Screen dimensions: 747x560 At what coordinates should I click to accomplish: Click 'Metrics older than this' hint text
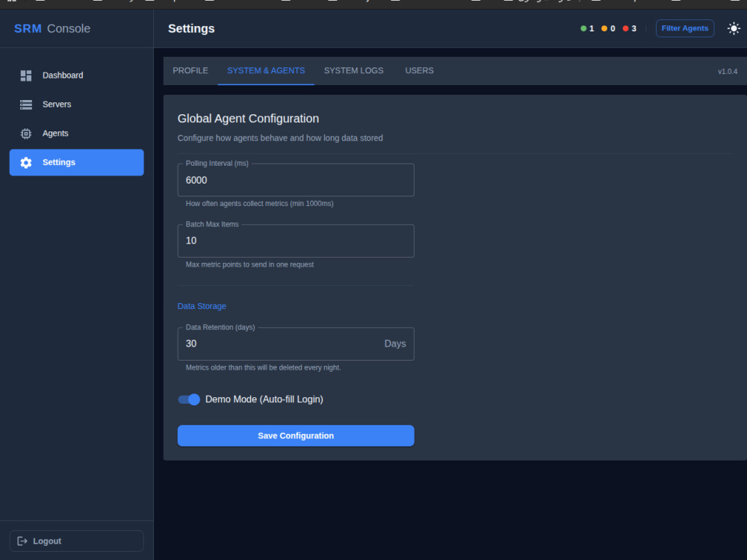tap(263, 367)
